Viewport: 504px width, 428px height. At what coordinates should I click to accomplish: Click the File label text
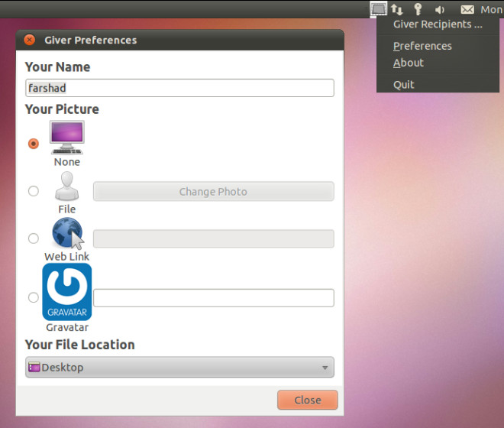click(x=67, y=209)
